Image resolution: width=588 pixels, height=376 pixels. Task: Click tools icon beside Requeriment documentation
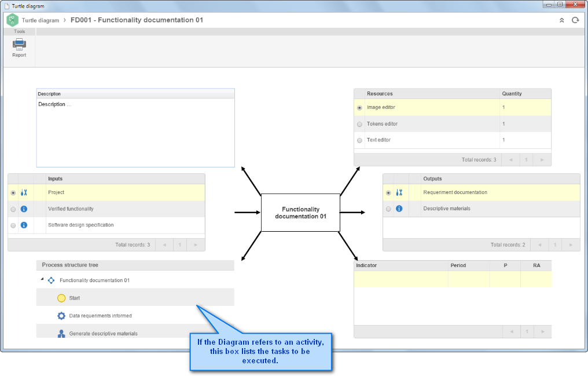point(399,192)
